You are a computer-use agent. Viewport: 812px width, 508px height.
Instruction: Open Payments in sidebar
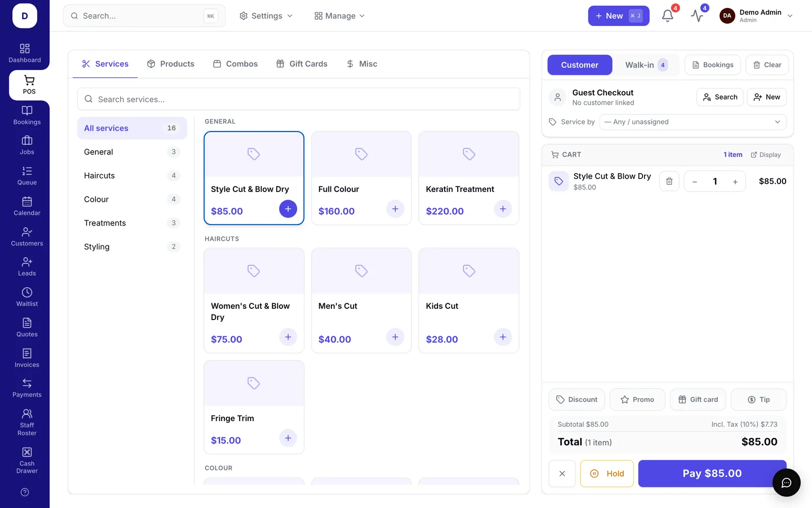27,388
